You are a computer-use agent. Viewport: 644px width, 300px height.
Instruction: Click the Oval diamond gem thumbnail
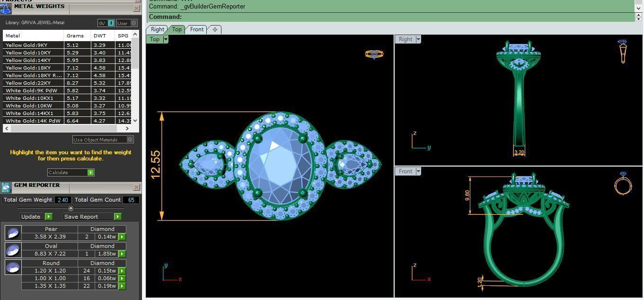click(x=13, y=250)
